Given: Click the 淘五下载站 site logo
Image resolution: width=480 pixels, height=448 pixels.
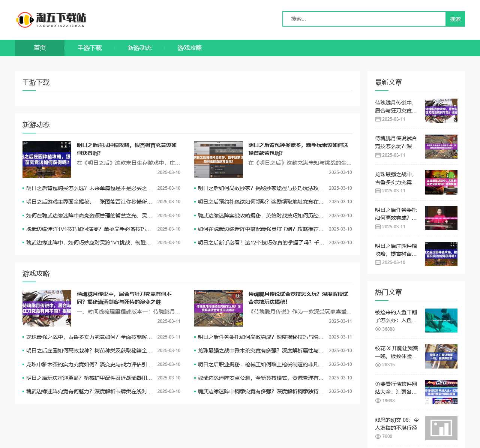Looking at the screenshot, I should [x=51, y=19].
